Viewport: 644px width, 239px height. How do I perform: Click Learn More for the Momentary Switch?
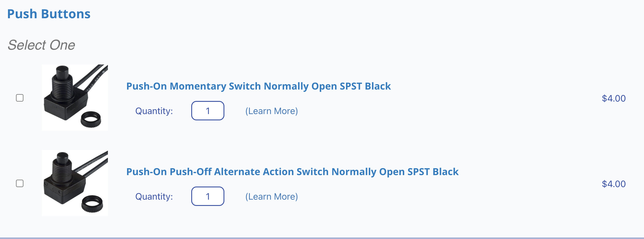coord(271,111)
